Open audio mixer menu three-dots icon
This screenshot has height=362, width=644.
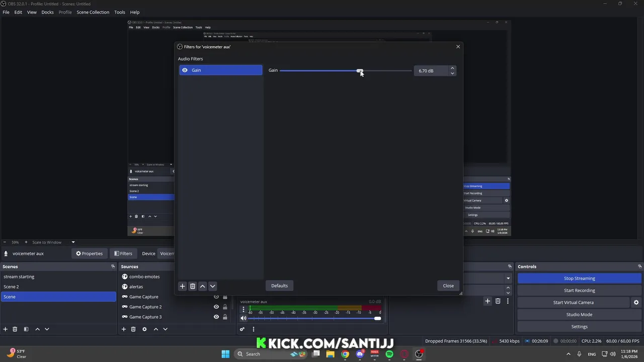pos(253,329)
